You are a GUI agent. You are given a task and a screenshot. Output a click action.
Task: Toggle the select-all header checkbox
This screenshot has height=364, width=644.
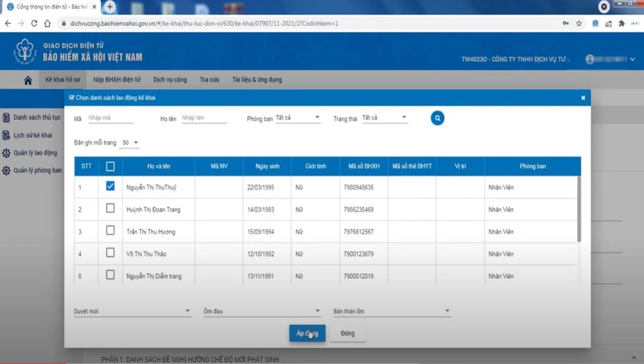110,166
